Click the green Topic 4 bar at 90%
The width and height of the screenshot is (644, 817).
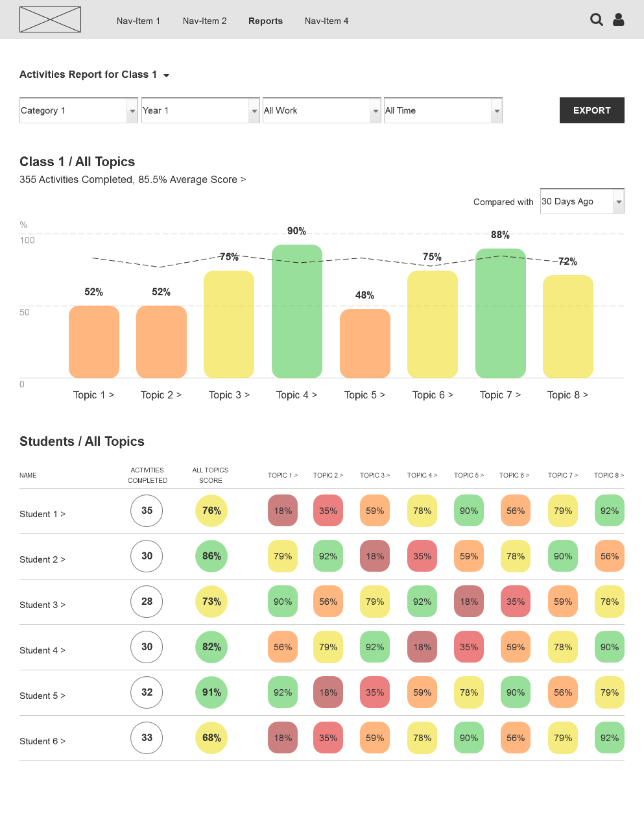[x=296, y=311]
